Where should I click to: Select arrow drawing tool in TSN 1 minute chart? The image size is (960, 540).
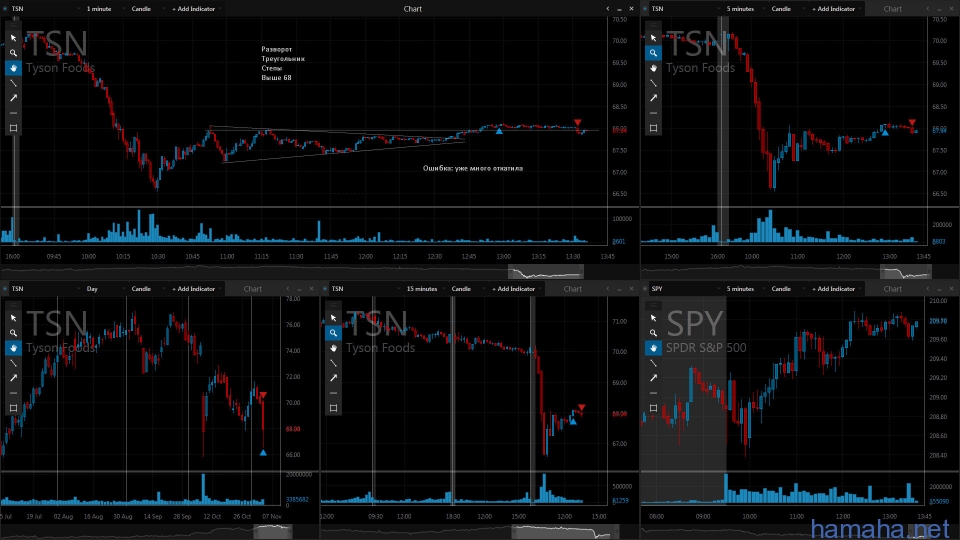pos(13,98)
